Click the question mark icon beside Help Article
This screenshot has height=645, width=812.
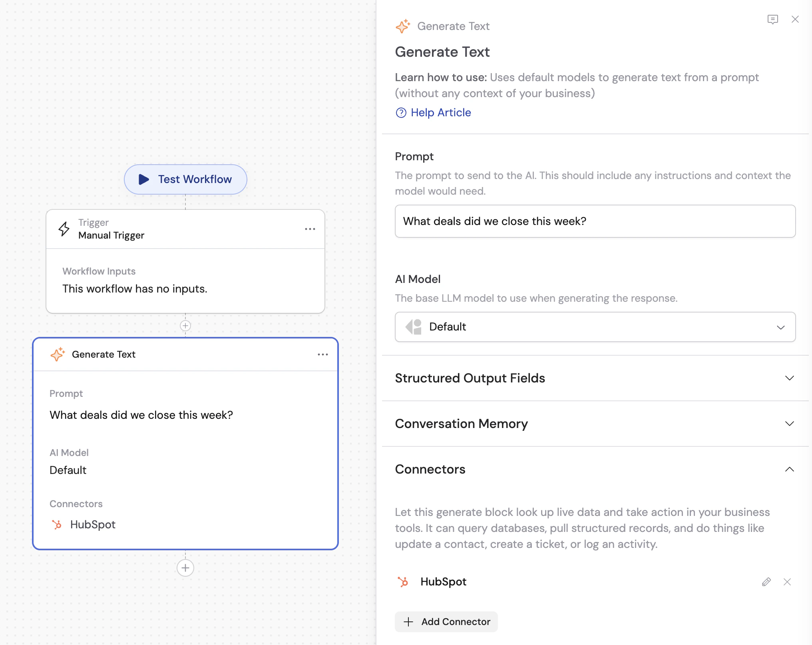point(402,113)
